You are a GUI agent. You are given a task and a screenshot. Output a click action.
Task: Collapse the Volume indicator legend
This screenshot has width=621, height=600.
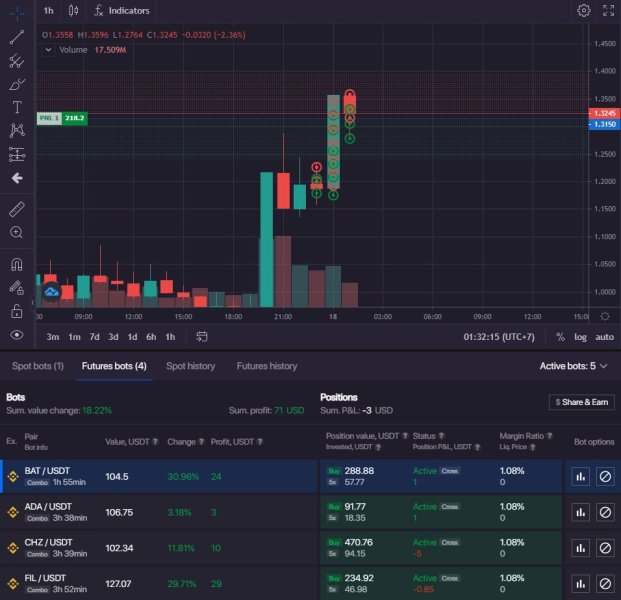pos(48,50)
